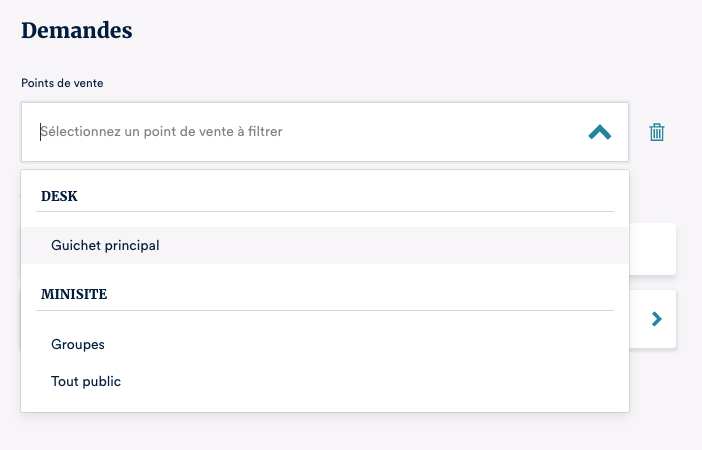702x450 pixels.
Task: Click the right chevron arrow on the card
Action: [x=657, y=319]
